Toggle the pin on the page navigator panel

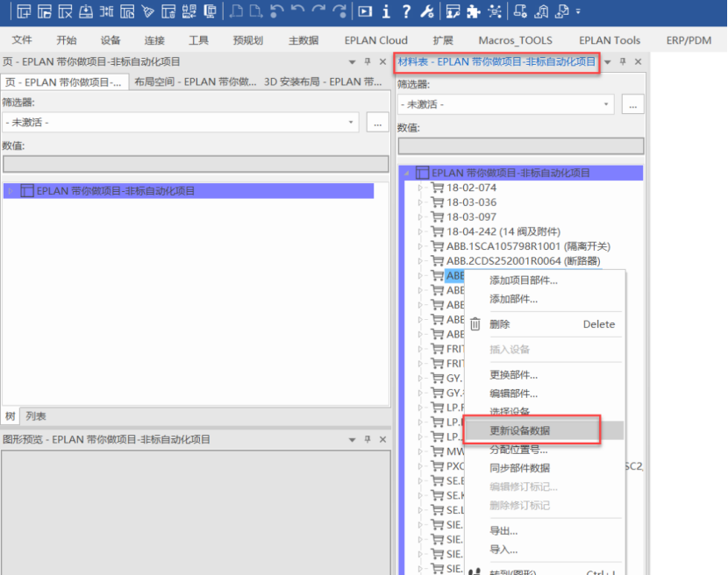pos(368,61)
